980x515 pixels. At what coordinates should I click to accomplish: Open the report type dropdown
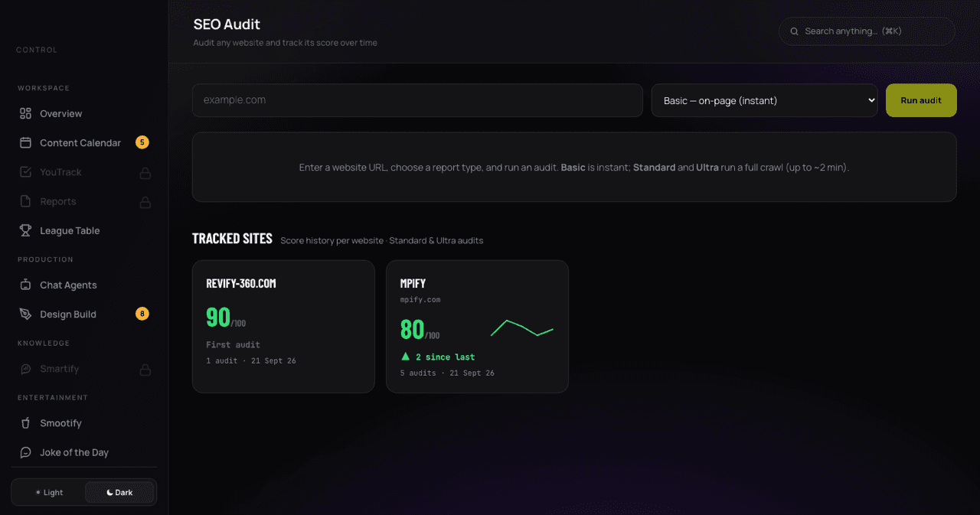pos(764,100)
